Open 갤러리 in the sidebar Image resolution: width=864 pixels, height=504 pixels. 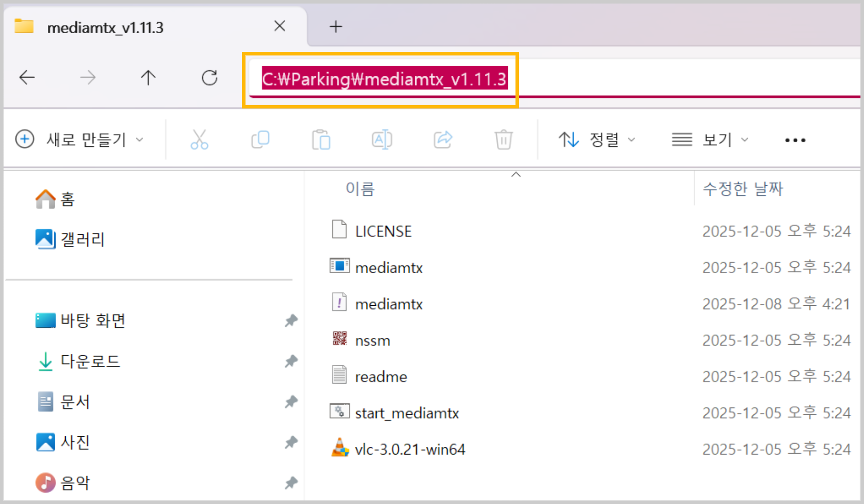click(x=70, y=239)
